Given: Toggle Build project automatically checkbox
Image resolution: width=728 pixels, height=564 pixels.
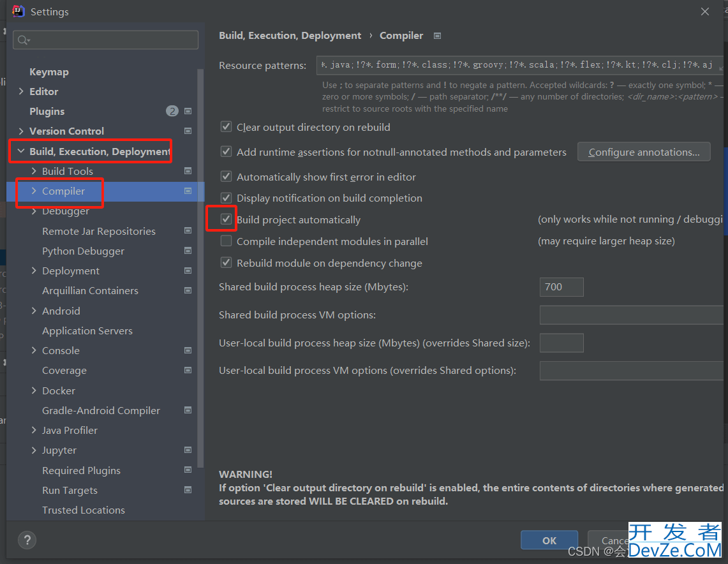Looking at the screenshot, I should 226,219.
